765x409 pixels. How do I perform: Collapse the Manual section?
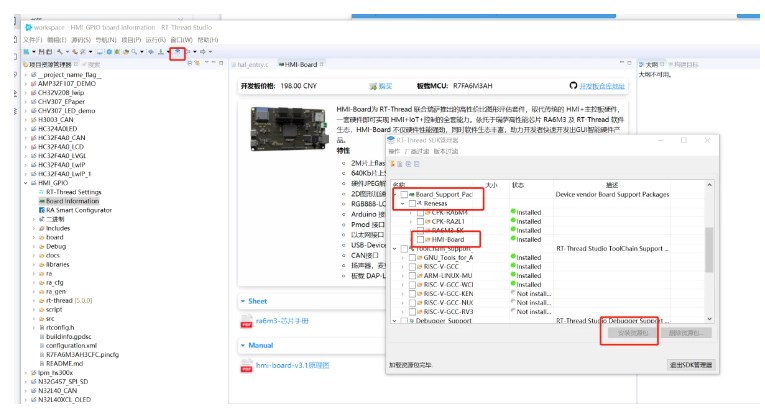point(242,345)
